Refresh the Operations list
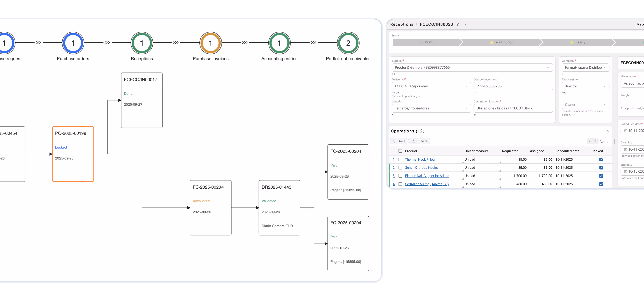Screen dimensions: 644x288 point(602,141)
